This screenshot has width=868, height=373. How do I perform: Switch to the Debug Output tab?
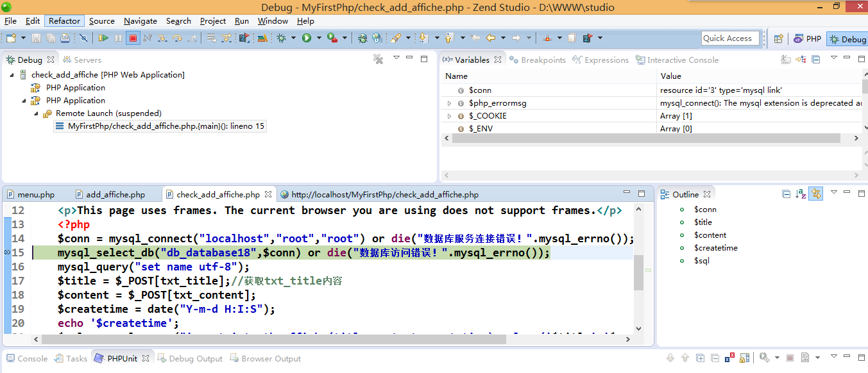[189, 358]
